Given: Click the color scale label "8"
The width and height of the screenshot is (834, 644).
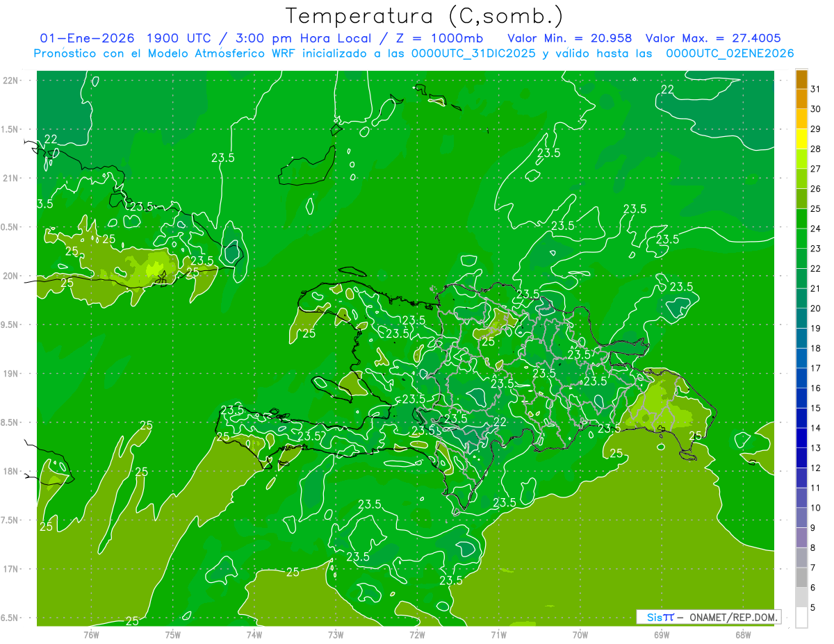Looking at the screenshot, I should 813,547.
